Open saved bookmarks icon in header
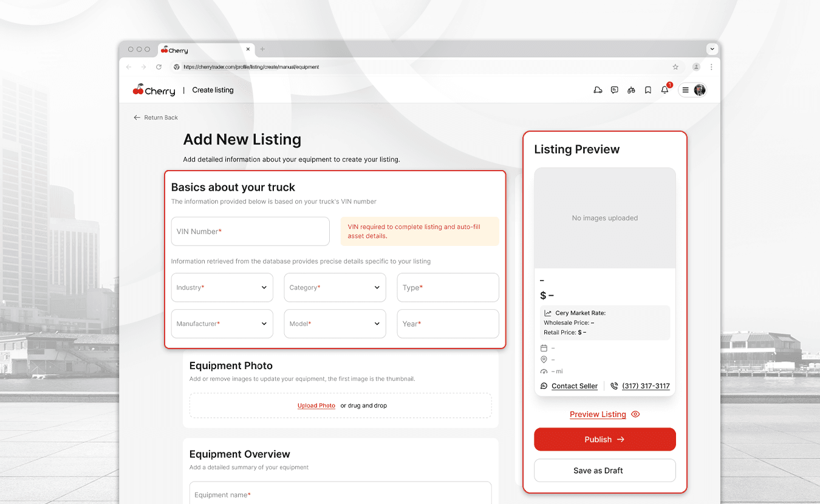The width and height of the screenshot is (820, 504). [x=648, y=90]
